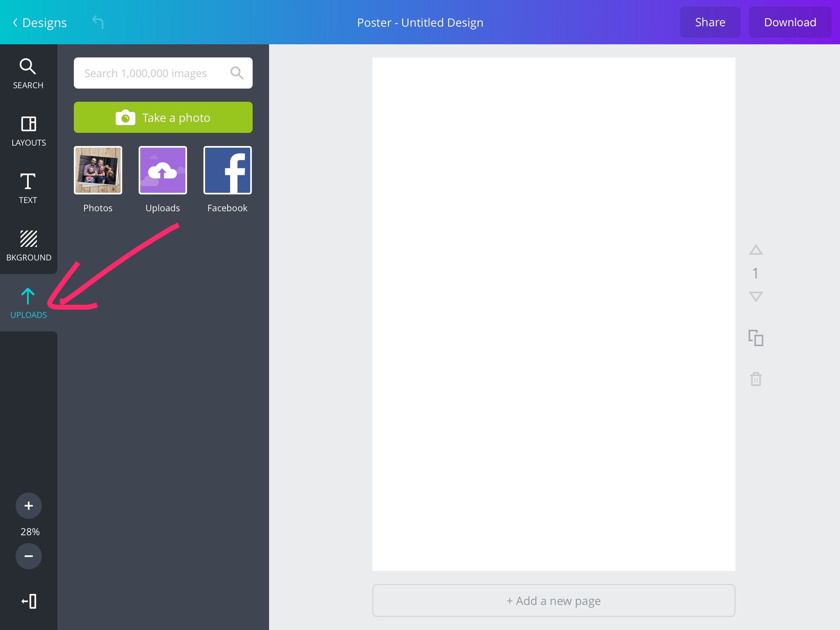Click the Download button
Viewport: 840px width, 630px height.
790,22
